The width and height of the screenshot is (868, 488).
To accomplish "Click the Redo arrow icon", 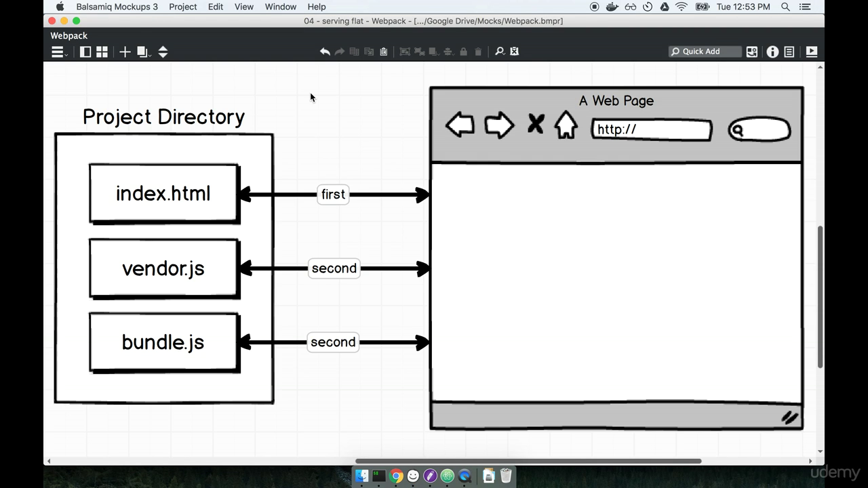I will click(x=339, y=52).
